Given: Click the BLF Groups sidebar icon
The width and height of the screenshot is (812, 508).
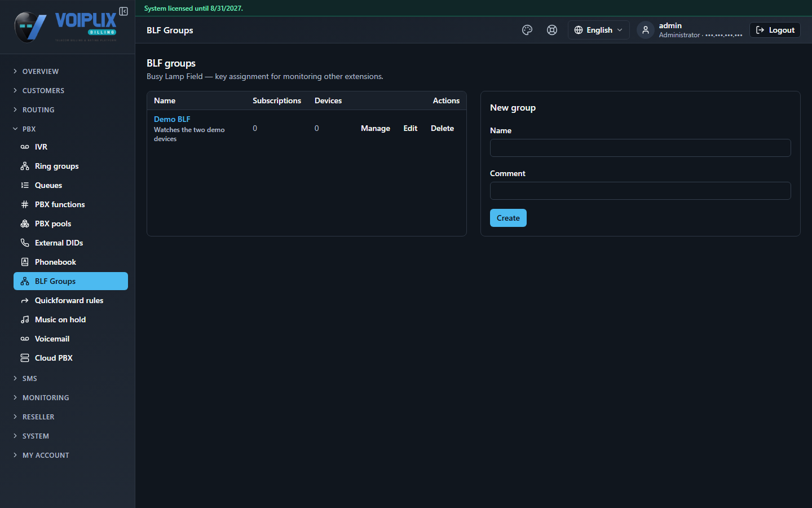Looking at the screenshot, I should (25, 281).
